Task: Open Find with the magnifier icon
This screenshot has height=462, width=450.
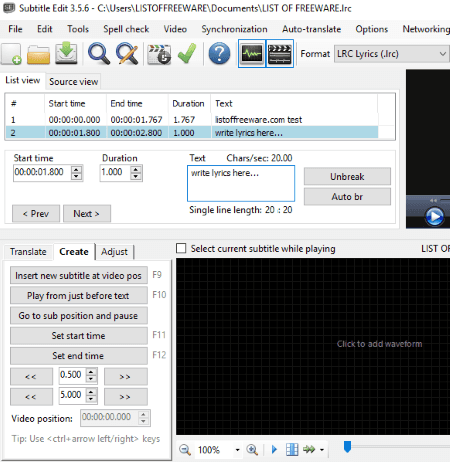Action: tap(99, 54)
